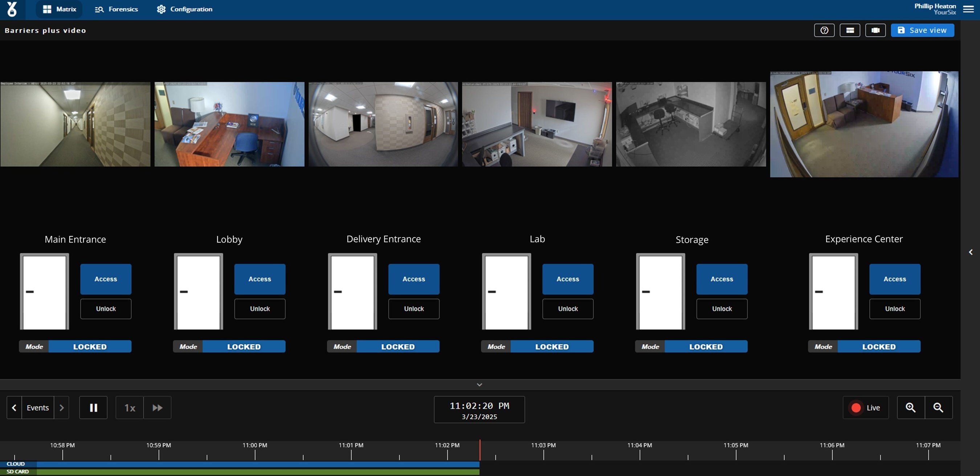Click the fast forward playback icon

[157, 407]
